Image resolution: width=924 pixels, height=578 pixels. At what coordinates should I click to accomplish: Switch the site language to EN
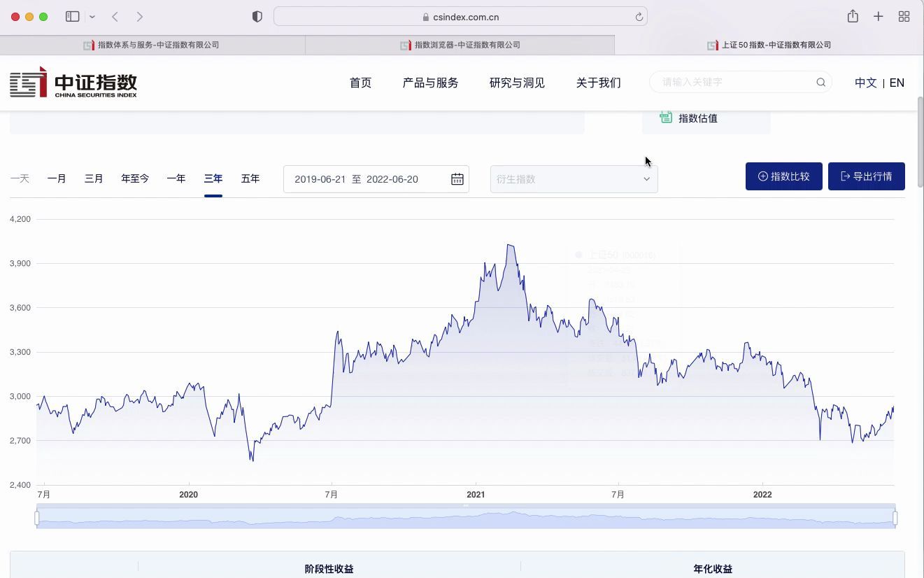tap(897, 83)
